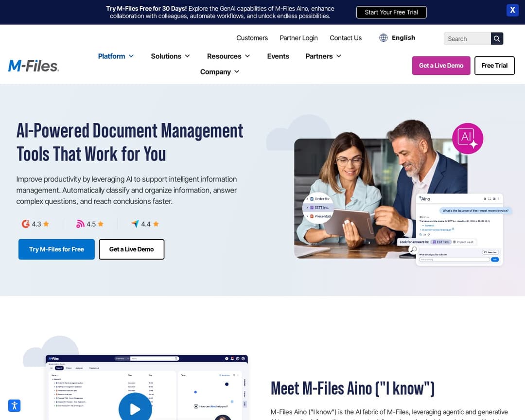Click the G2 rating 4.3 badge

[35, 224]
